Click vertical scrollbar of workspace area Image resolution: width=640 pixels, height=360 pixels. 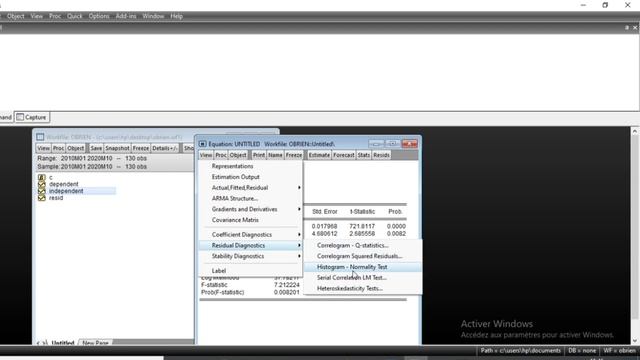coord(635,236)
